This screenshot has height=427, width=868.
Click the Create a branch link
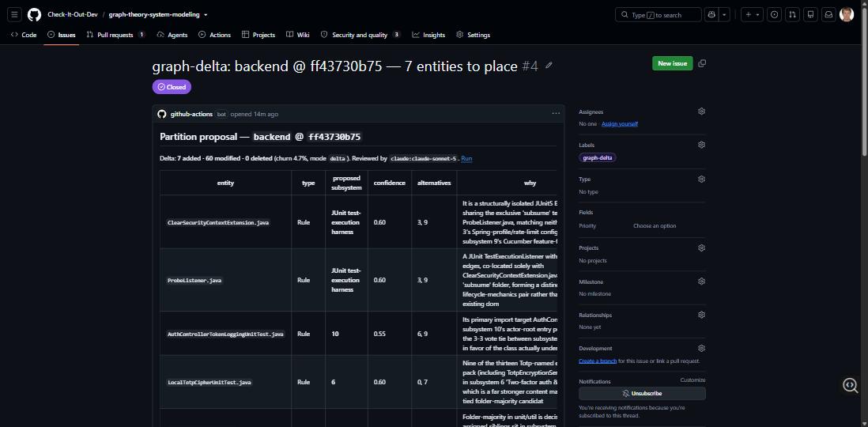[x=598, y=361]
